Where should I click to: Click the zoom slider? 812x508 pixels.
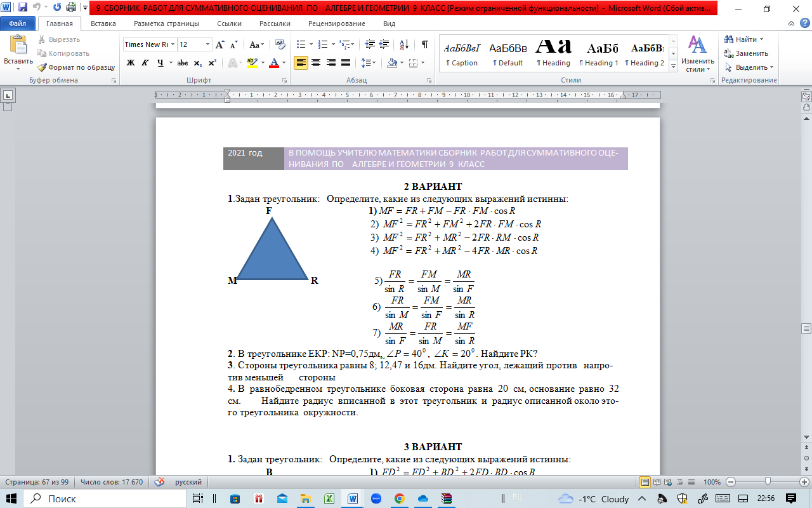point(768,482)
